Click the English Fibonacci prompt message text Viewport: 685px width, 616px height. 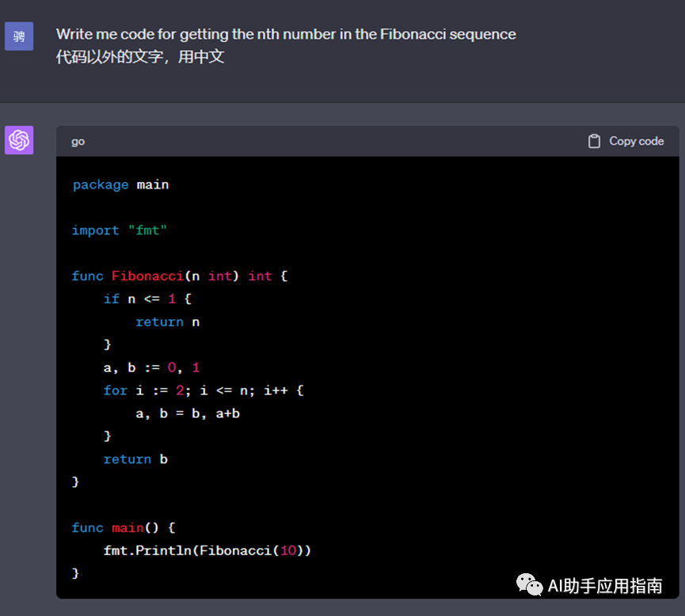(x=286, y=34)
